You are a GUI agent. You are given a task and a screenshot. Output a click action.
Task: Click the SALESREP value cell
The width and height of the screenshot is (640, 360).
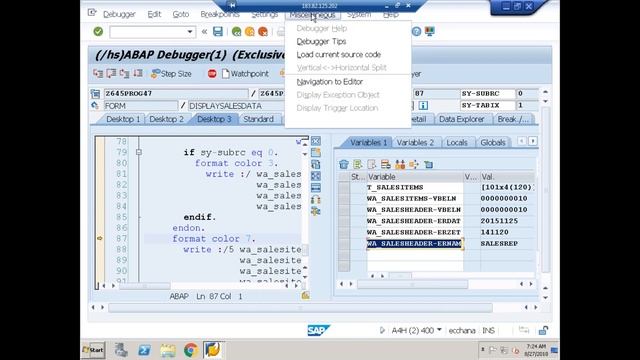point(507,244)
